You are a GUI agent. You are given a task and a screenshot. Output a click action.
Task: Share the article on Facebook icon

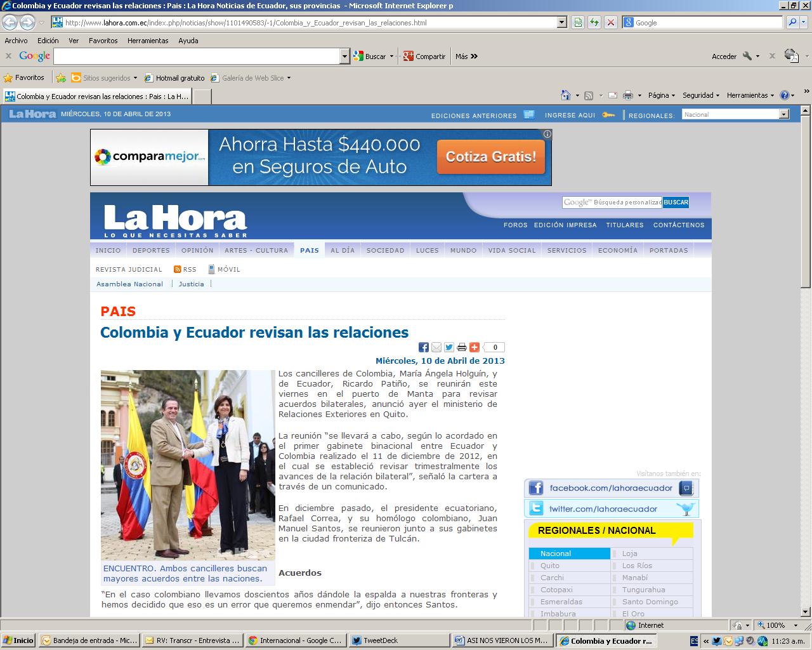pyautogui.click(x=424, y=347)
